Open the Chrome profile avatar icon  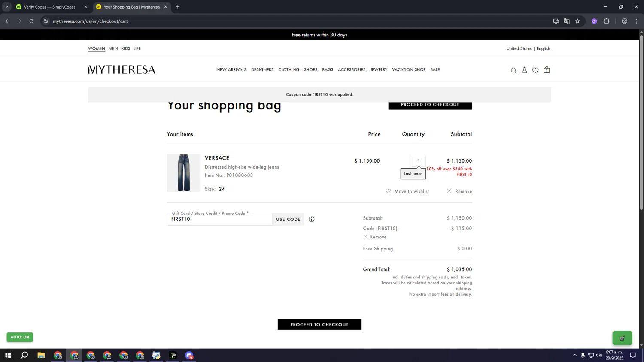point(625,21)
